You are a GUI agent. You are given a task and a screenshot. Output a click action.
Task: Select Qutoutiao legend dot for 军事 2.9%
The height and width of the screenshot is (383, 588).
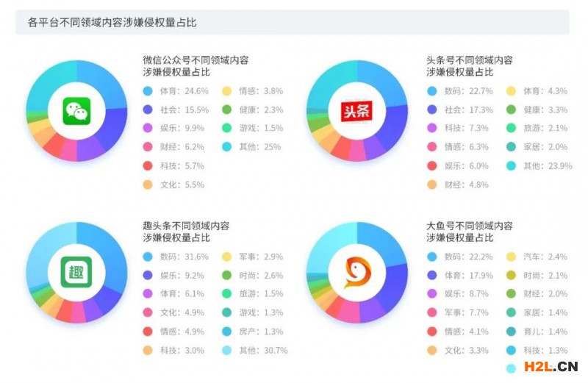pos(227,257)
